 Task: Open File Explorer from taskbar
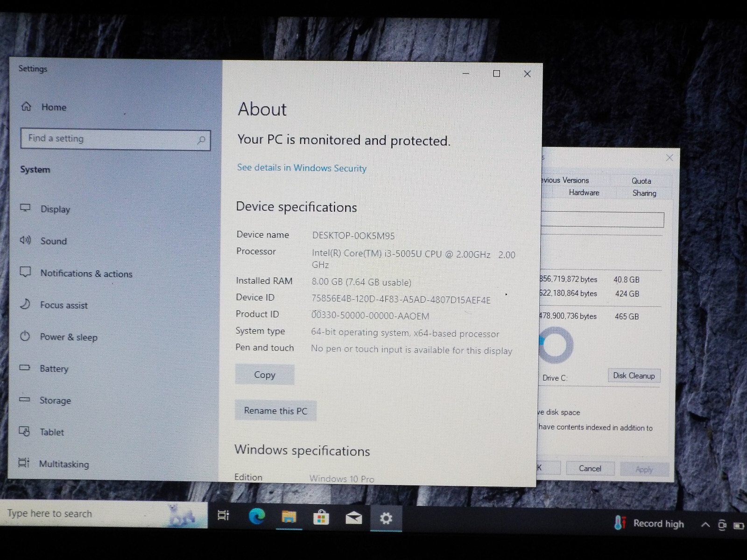tap(289, 517)
